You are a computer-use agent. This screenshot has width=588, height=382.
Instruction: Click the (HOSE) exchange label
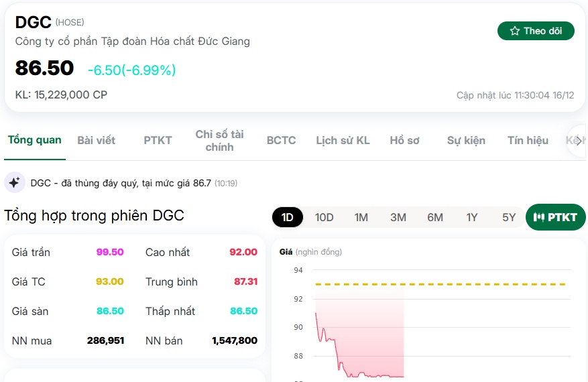click(70, 23)
